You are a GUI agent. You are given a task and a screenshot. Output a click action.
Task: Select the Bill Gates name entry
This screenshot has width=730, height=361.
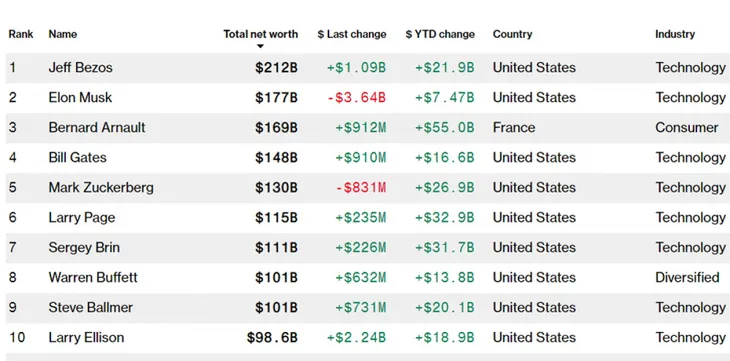coord(77,157)
